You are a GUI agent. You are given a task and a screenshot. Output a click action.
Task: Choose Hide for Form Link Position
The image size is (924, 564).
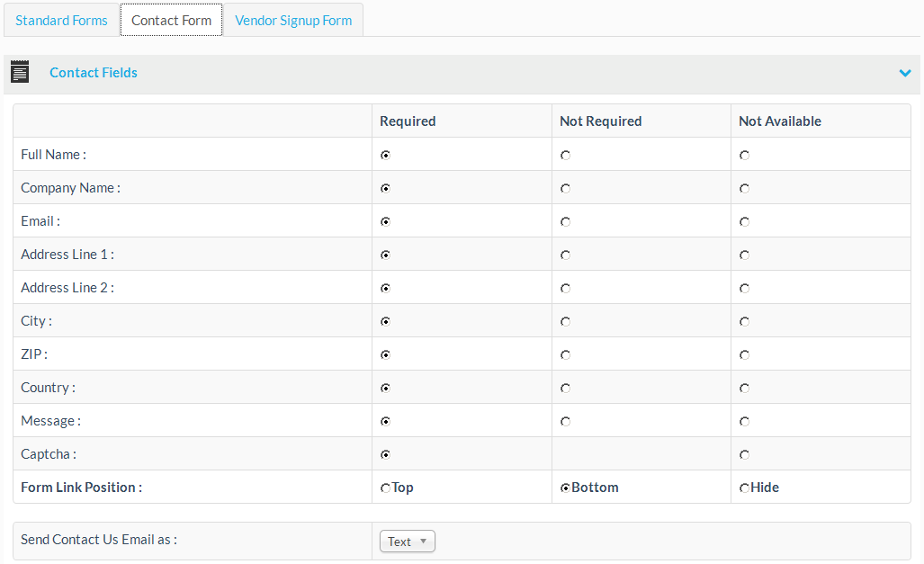coord(744,488)
